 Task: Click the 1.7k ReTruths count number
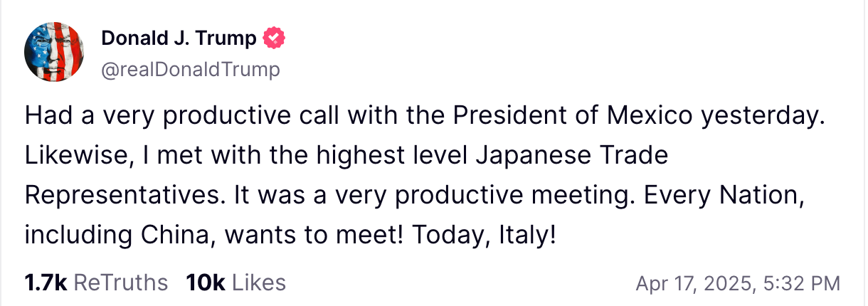point(46,283)
